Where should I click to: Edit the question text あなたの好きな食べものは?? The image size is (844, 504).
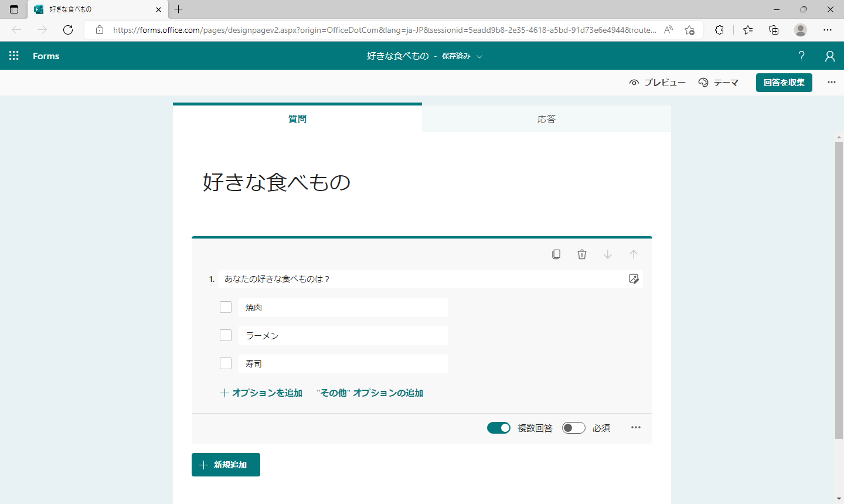[422, 279]
